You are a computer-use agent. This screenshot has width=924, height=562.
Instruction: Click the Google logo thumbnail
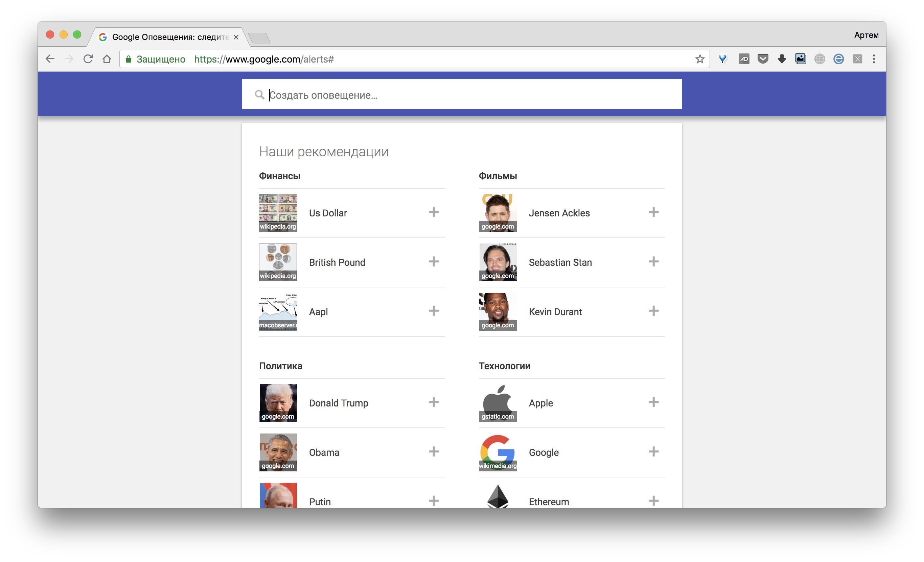pyautogui.click(x=498, y=452)
